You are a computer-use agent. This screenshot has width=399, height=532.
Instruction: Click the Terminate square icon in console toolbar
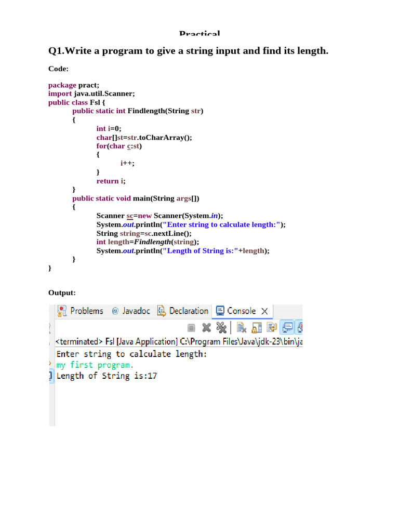tap(191, 327)
